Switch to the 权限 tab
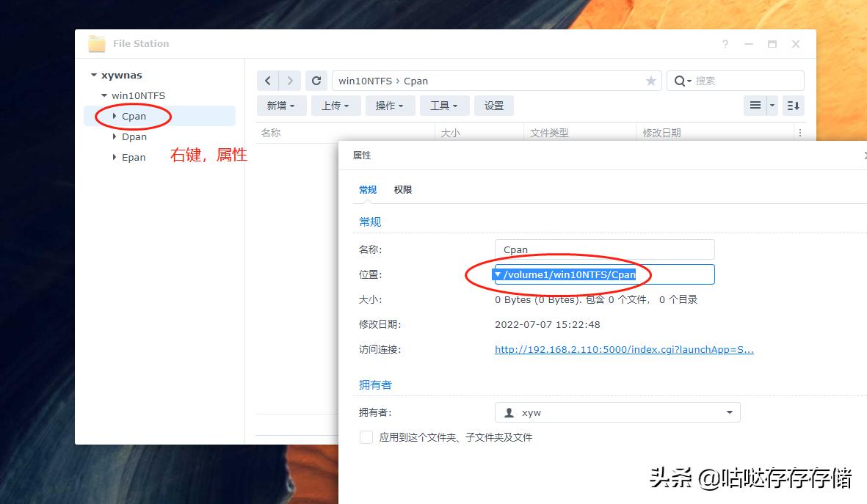The image size is (867, 504). [403, 189]
